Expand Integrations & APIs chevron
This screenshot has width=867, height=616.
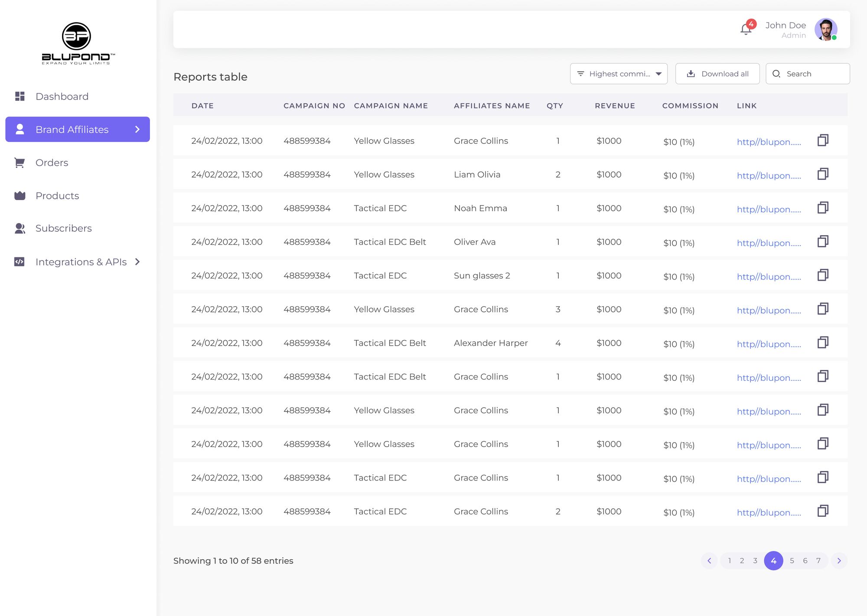(137, 262)
